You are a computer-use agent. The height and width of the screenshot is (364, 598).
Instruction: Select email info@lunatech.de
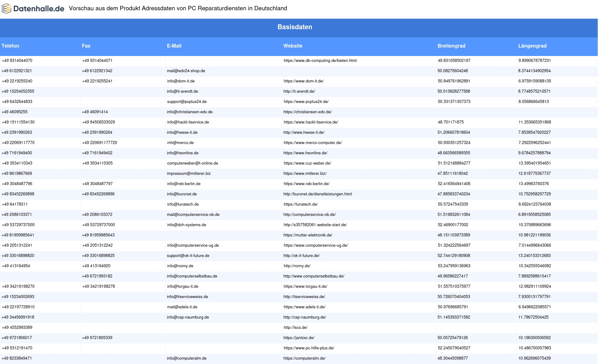point(183,204)
